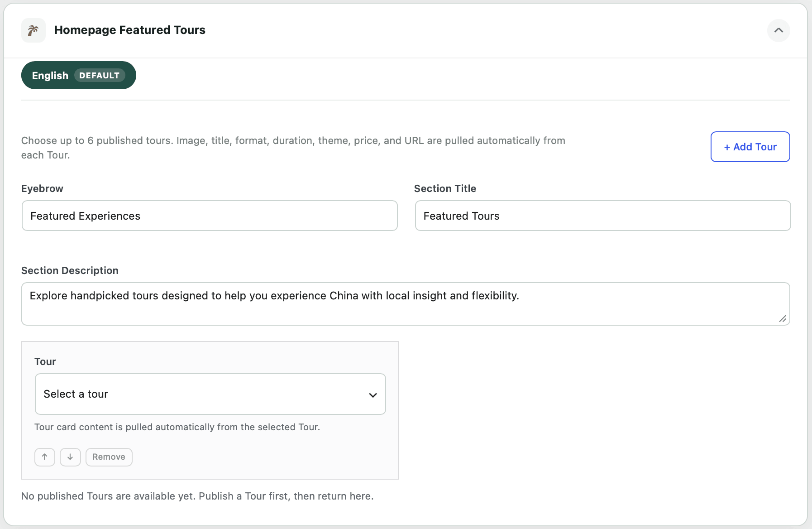Select the English default language tab
The width and height of the screenshot is (812, 529).
click(x=79, y=75)
